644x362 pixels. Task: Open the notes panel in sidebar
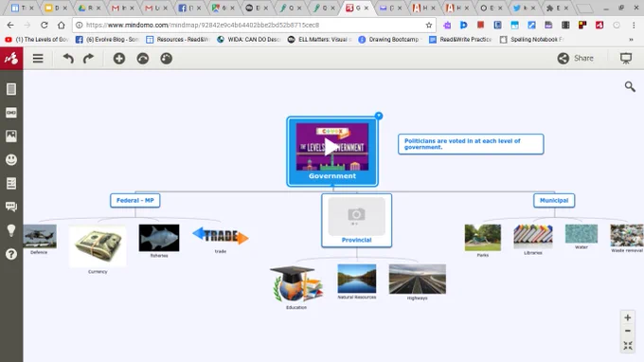11,89
